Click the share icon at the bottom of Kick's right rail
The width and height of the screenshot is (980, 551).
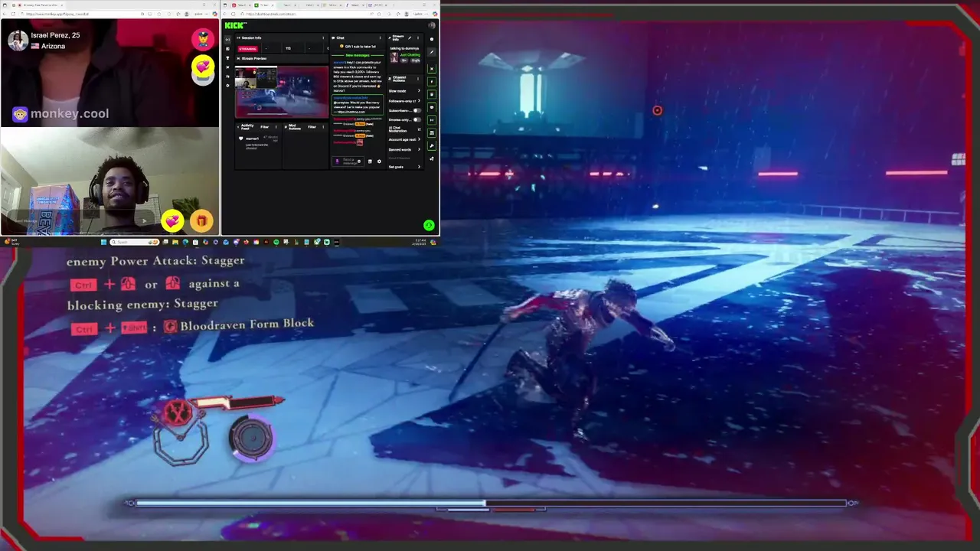(432, 158)
